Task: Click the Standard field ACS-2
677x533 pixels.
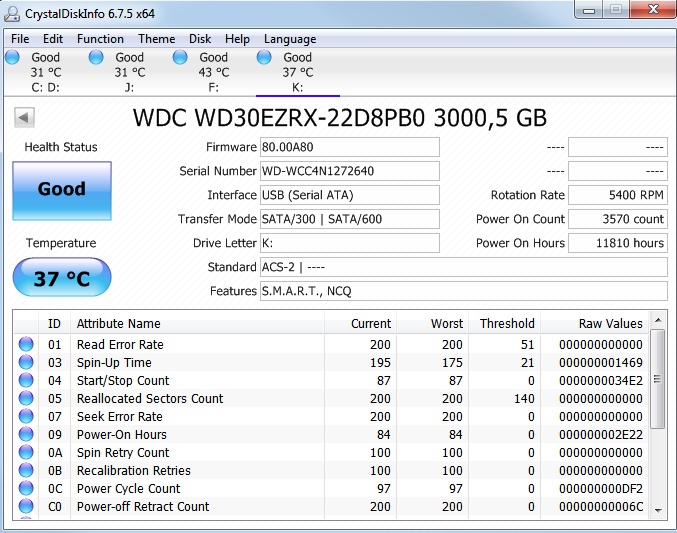Action: 464,267
